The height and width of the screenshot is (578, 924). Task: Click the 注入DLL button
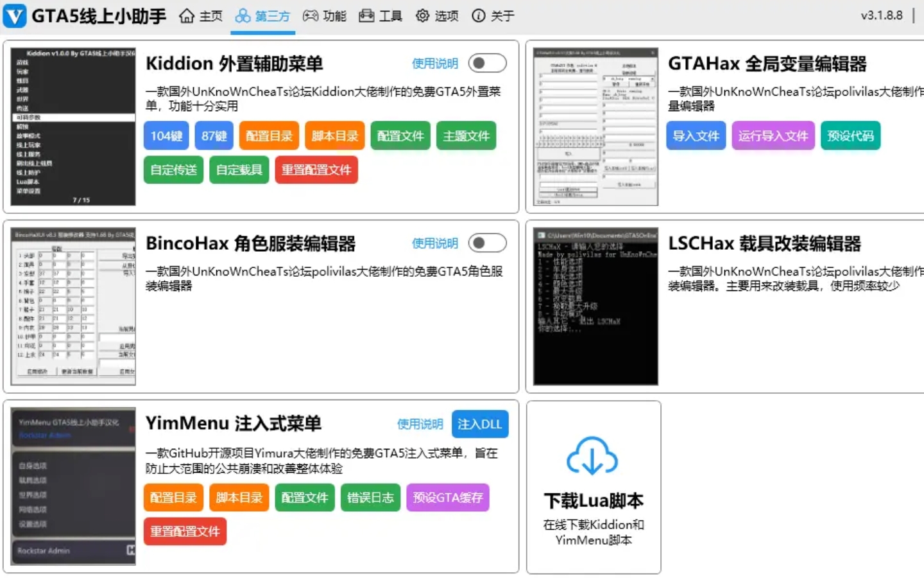480,424
